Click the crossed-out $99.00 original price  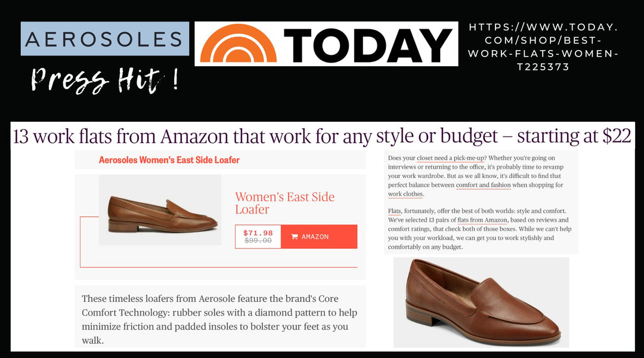coord(258,240)
